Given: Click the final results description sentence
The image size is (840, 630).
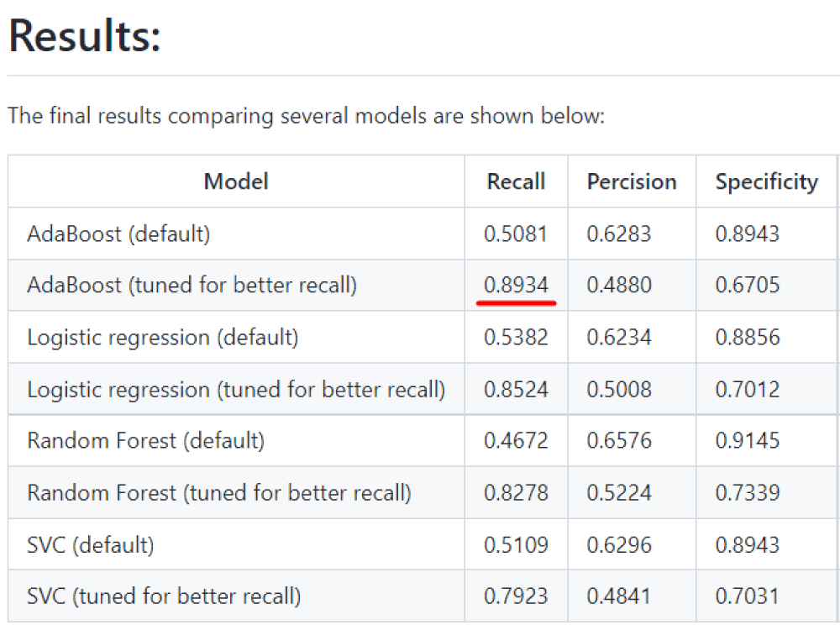Looking at the screenshot, I should [x=306, y=116].
